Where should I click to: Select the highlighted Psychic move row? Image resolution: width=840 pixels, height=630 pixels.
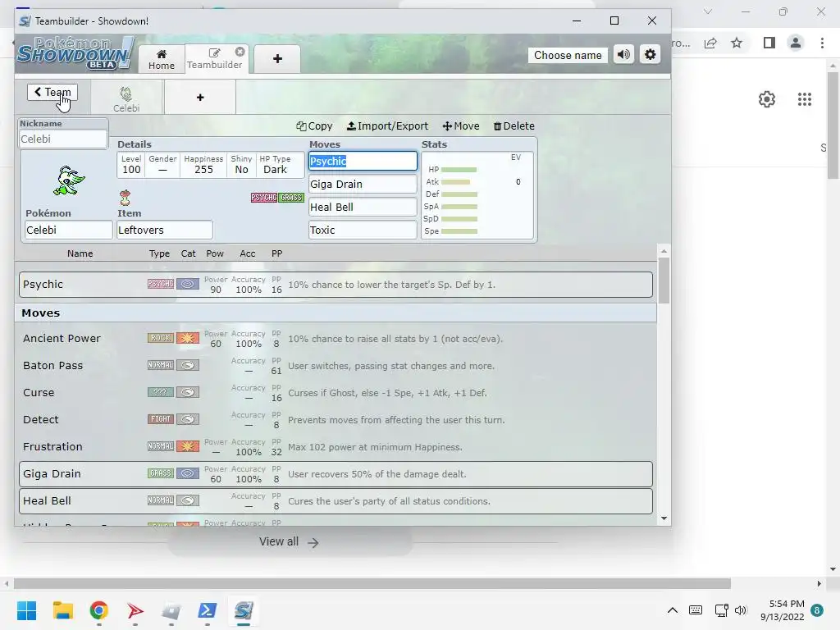point(336,285)
